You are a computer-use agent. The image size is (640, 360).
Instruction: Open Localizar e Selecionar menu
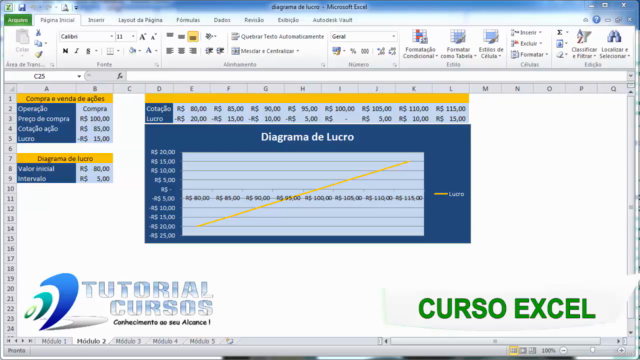click(x=614, y=44)
